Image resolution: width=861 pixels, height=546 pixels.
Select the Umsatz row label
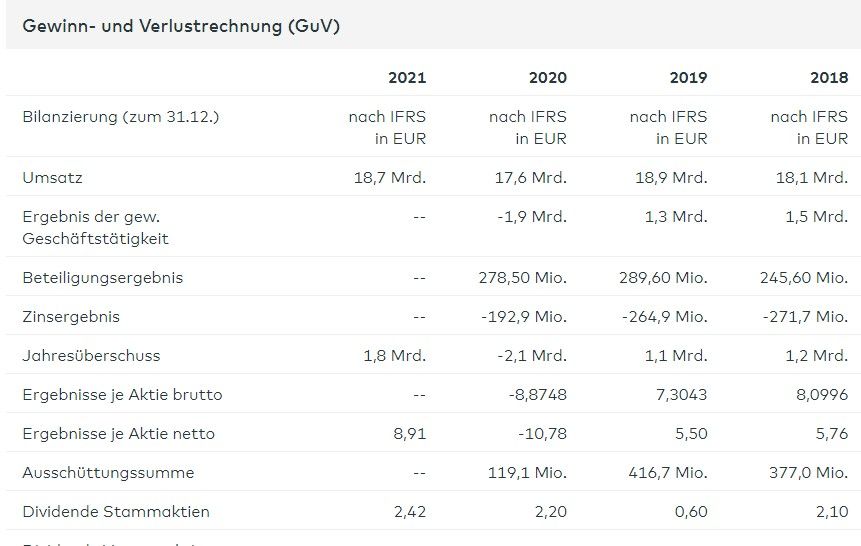(52, 178)
